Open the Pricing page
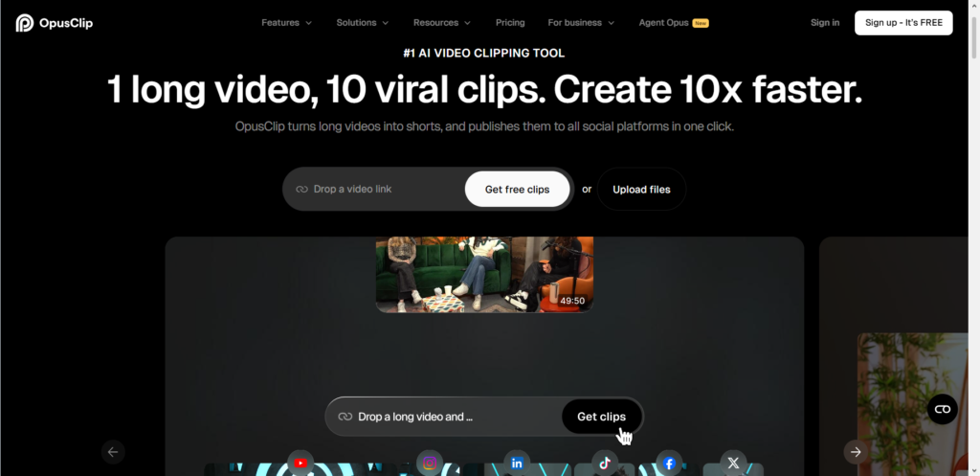Screen dimensions: 980x476 coord(510,23)
